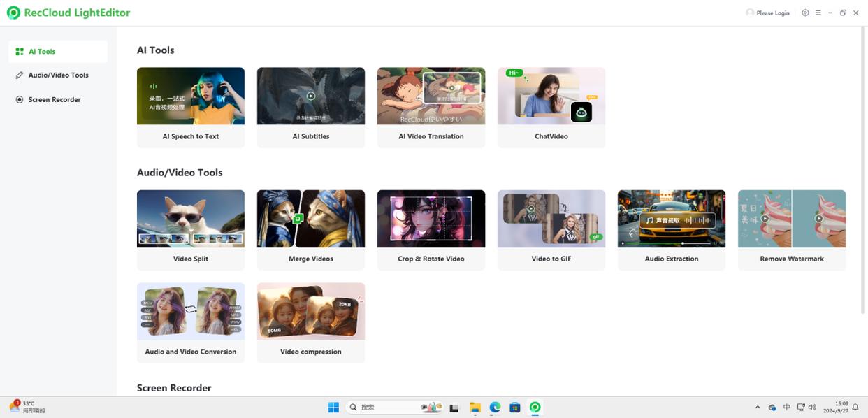Open the hamburger menu in title bar
This screenshot has height=418, width=868.
click(x=818, y=13)
